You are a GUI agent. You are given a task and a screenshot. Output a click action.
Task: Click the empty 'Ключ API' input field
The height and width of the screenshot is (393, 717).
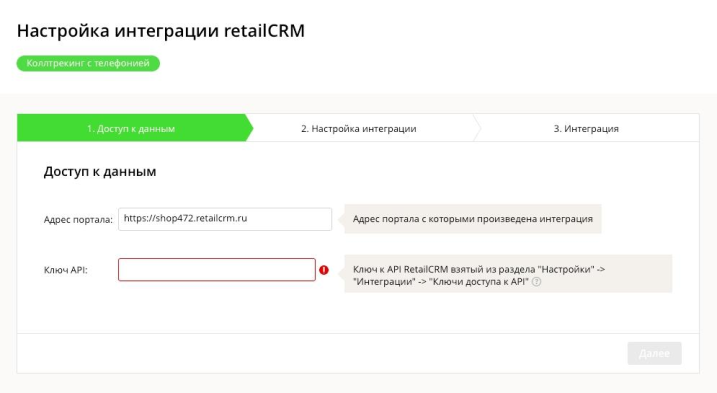pos(217,269)
